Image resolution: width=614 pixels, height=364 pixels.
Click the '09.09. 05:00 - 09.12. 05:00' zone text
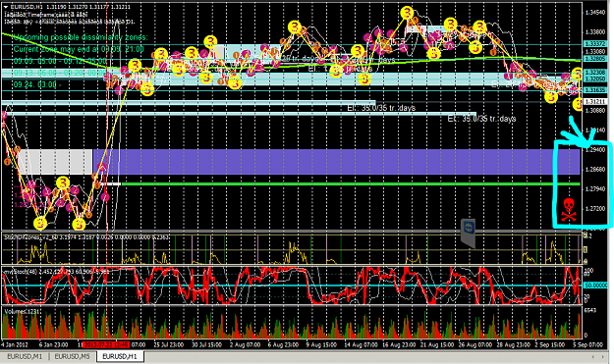(x=60, y=62)
